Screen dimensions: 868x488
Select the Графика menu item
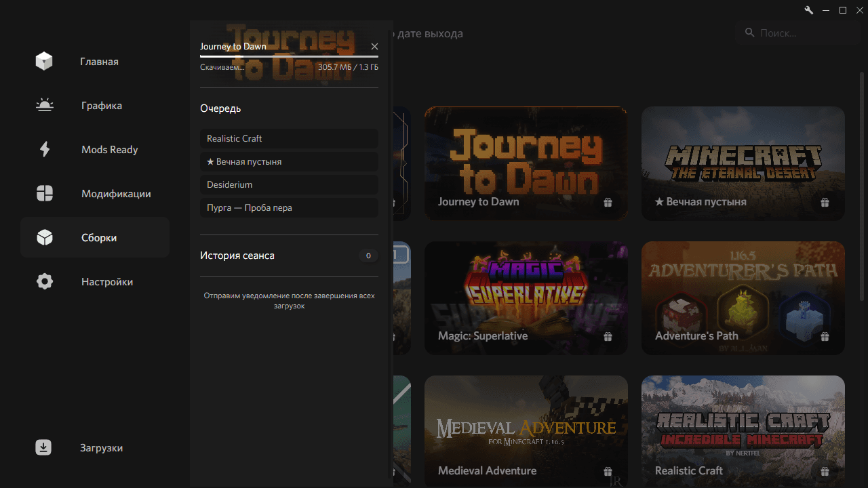(95, 106)
